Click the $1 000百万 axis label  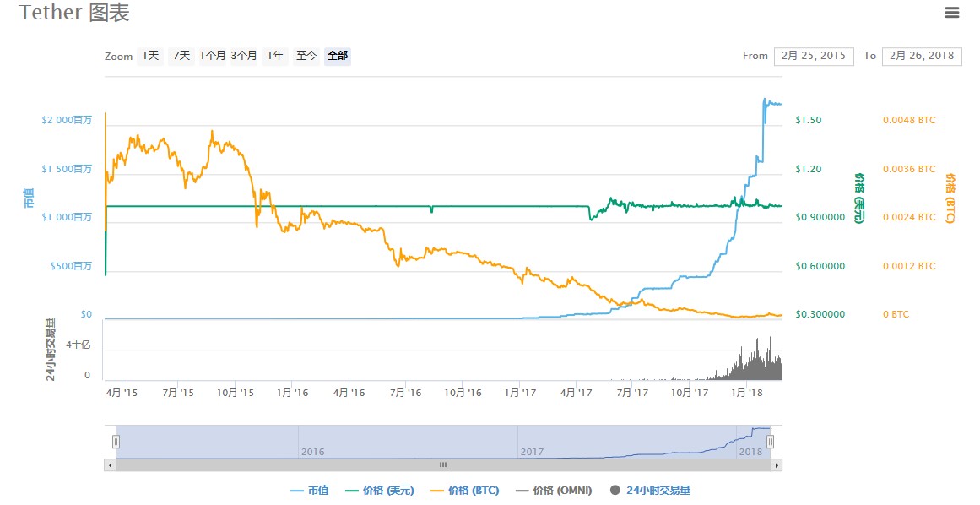point(66,217)
